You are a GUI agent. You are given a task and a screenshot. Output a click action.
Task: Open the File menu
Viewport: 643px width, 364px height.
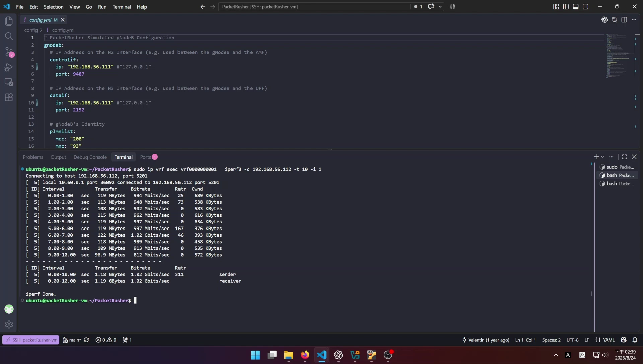pos(20,7)
